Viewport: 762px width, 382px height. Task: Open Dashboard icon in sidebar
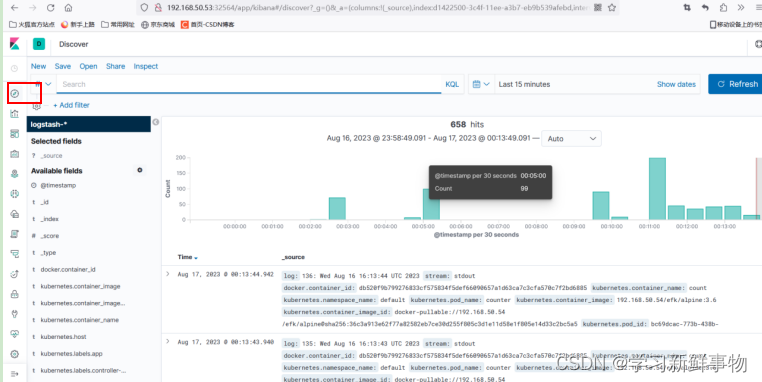tap(15, 134)
